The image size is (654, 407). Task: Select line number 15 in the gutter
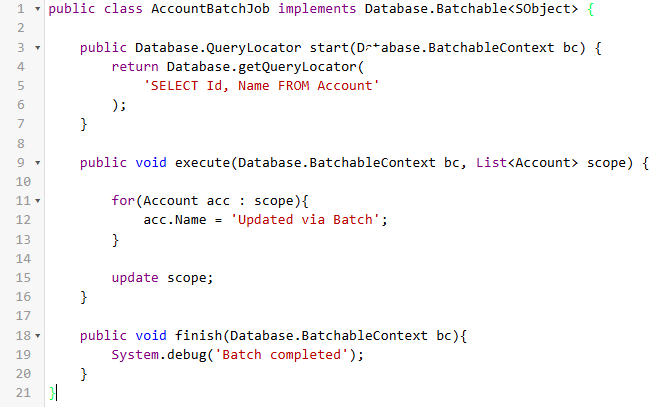click(14, 278)
